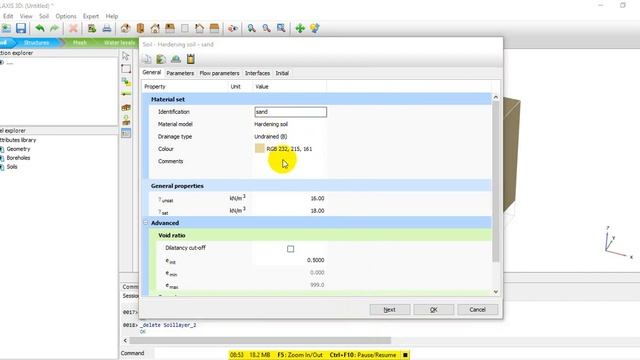Click the saturated weight value 18.00
The image size is (640, 360).
tap(317, 211)
